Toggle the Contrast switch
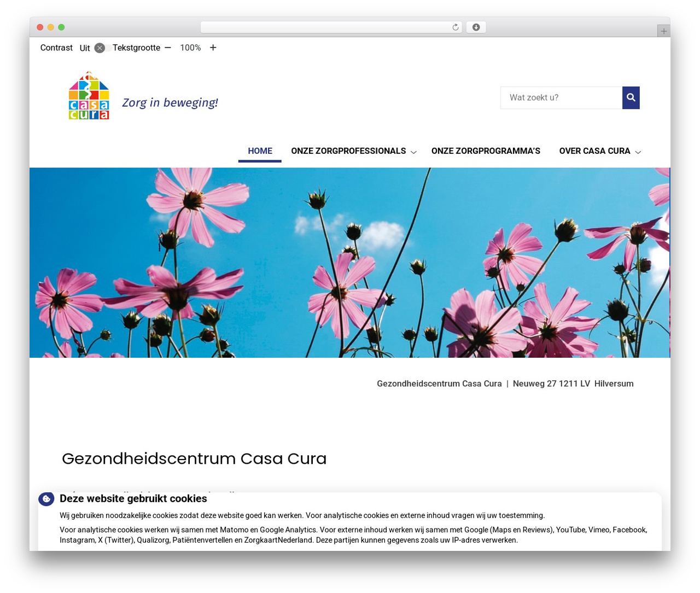The width and height of the screenshot is (700, 593). (x=102, y=48)
